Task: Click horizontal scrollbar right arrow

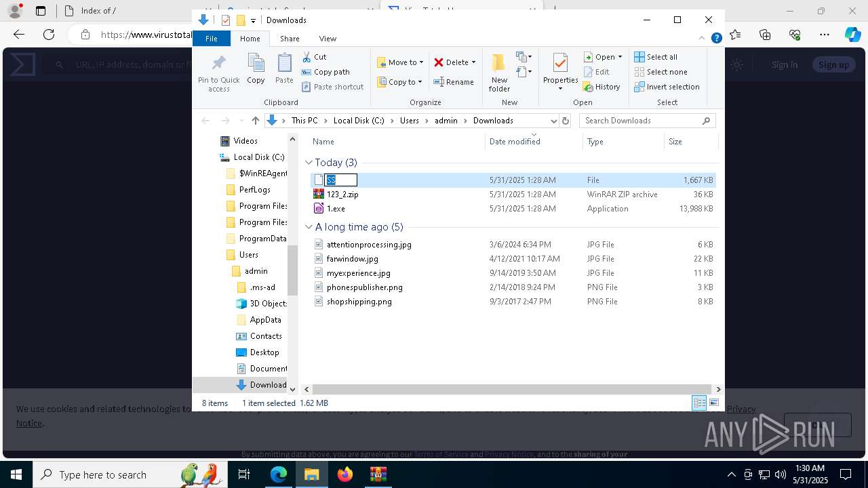Action: click(x=718, y=389)
